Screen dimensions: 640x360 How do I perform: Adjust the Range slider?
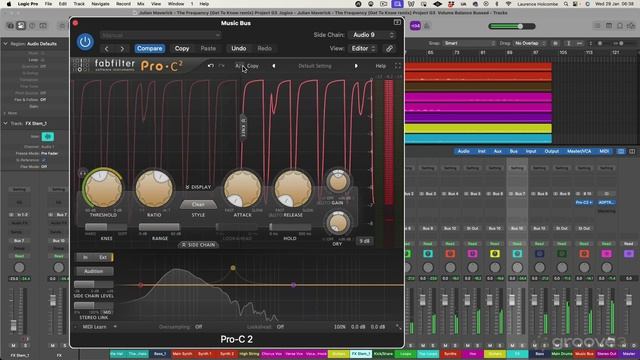[160, 227]
